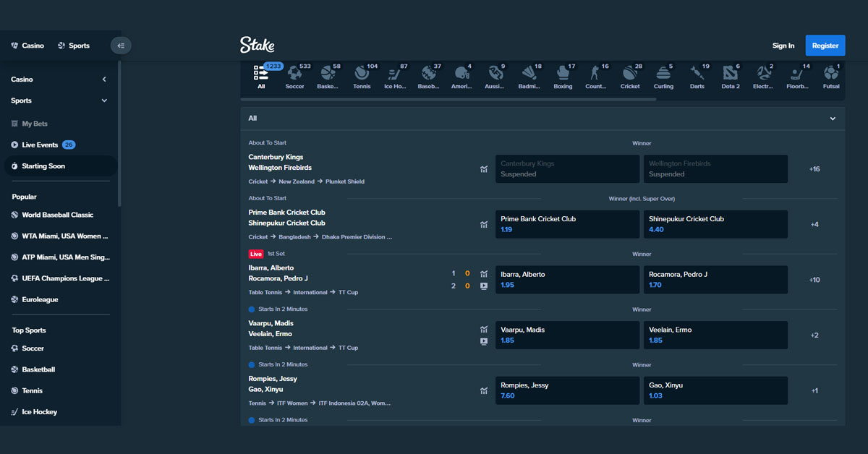Bet on Shinepukur Cricket Club at 4.40

716,224
